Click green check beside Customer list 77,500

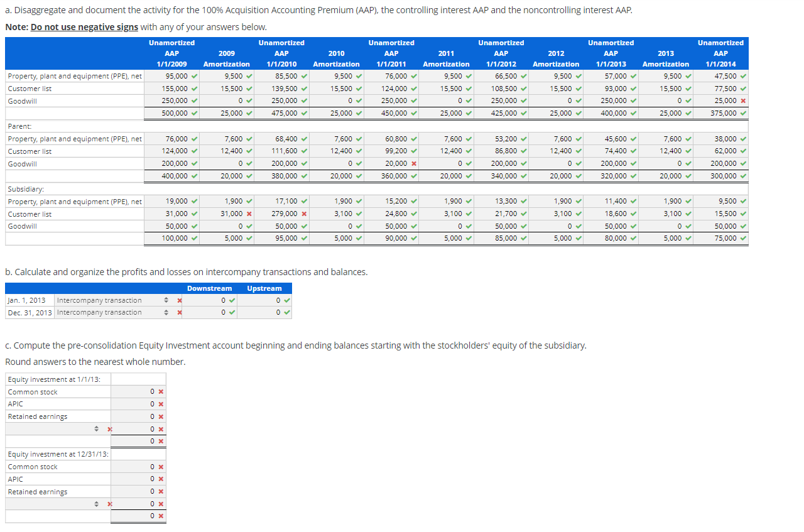click(743, 89)
